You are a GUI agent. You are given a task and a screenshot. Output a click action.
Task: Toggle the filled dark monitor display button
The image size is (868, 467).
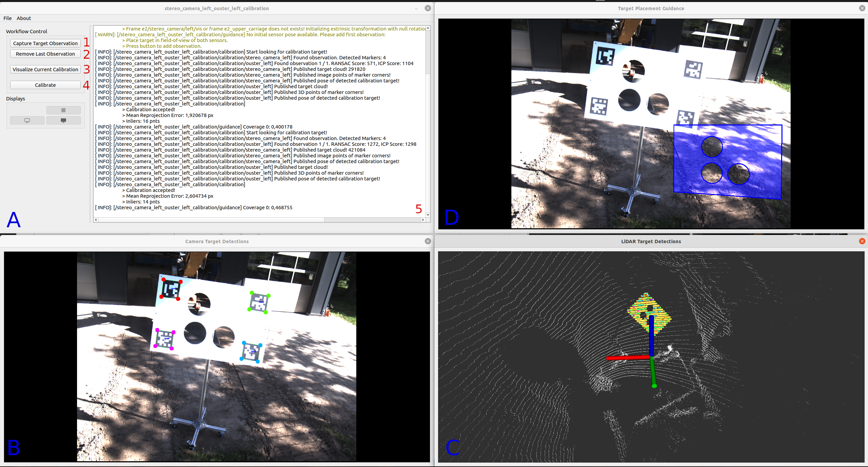63,120
